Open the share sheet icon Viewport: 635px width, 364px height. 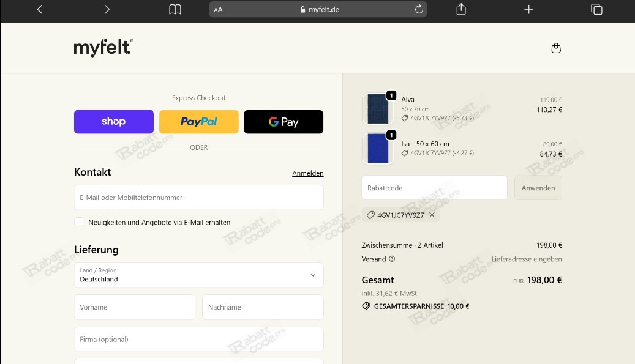click(461, 9)
